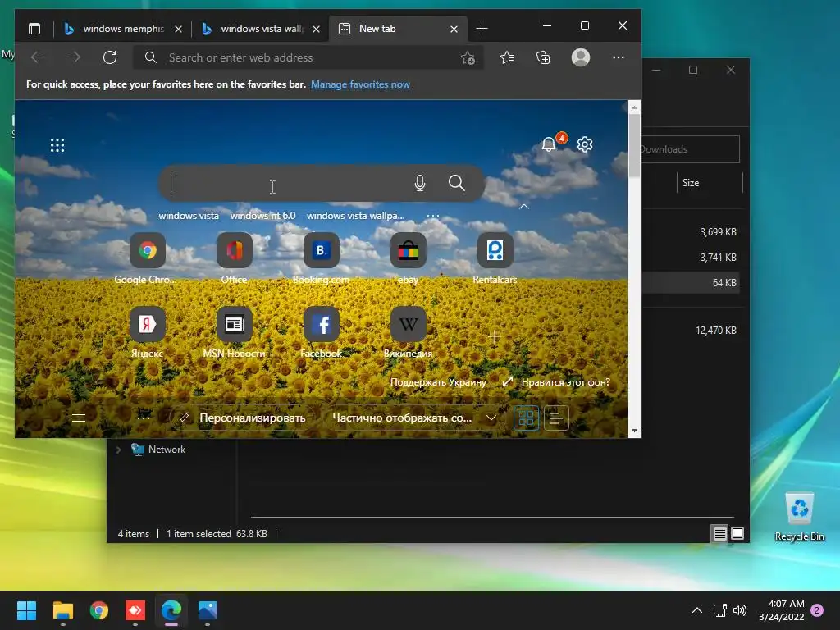Show hidden system tray icons
840x630 pixels.
pyautogui.click(x=696, y=610)
